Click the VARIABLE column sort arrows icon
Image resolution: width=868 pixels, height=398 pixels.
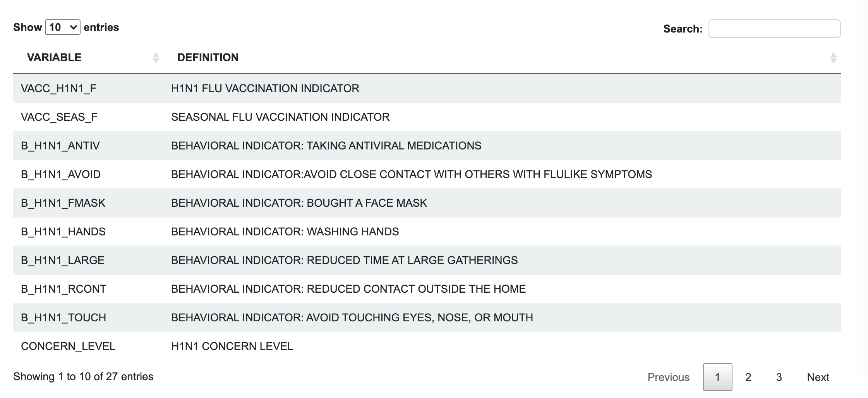click(x=156, y=58)
